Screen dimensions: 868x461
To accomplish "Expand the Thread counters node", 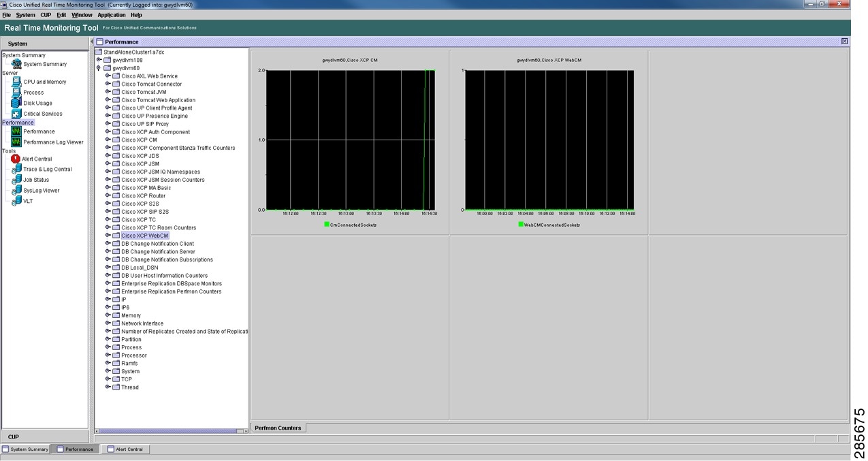I will coord(108,387).
